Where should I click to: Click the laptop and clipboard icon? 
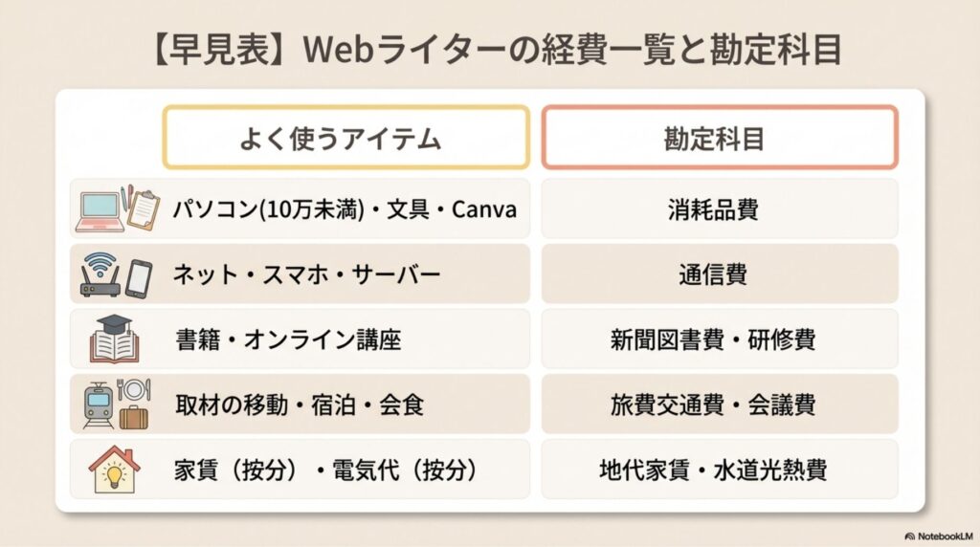[x=115, y=209]
